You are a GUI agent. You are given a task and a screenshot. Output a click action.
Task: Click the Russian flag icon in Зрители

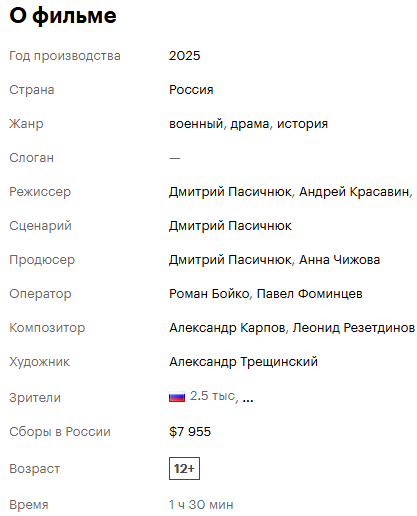(177, 397)
